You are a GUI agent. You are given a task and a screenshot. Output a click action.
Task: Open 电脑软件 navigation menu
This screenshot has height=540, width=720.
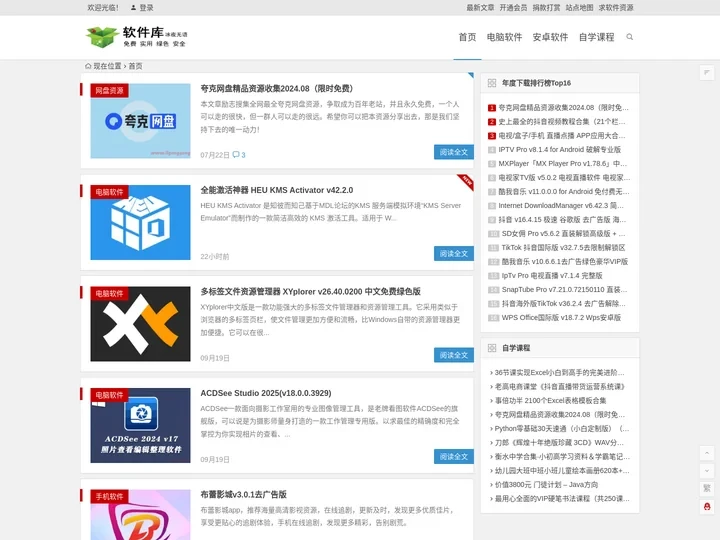(x=504, y=37)
